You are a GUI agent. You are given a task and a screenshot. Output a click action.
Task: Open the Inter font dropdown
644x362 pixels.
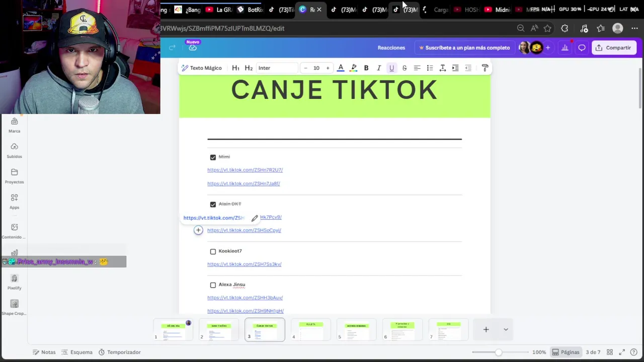[276, 68]
